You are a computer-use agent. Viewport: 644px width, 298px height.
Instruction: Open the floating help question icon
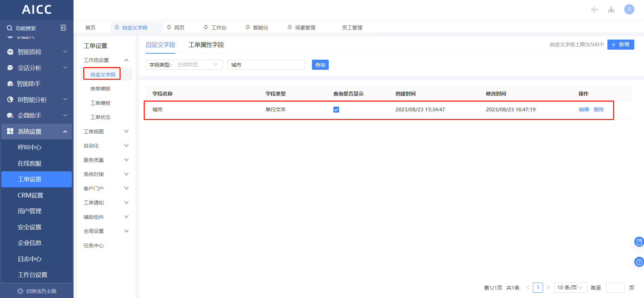click(x=639, y=262)
